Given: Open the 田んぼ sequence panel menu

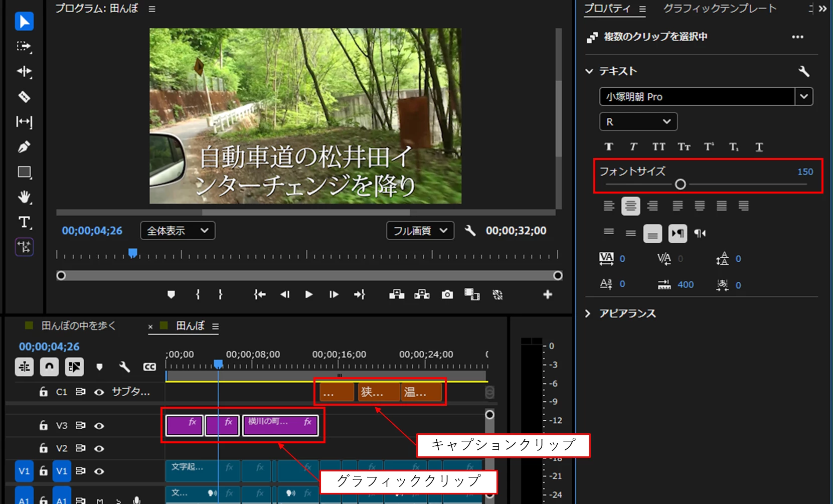Looking at the screenshot, I should [215, 326].
